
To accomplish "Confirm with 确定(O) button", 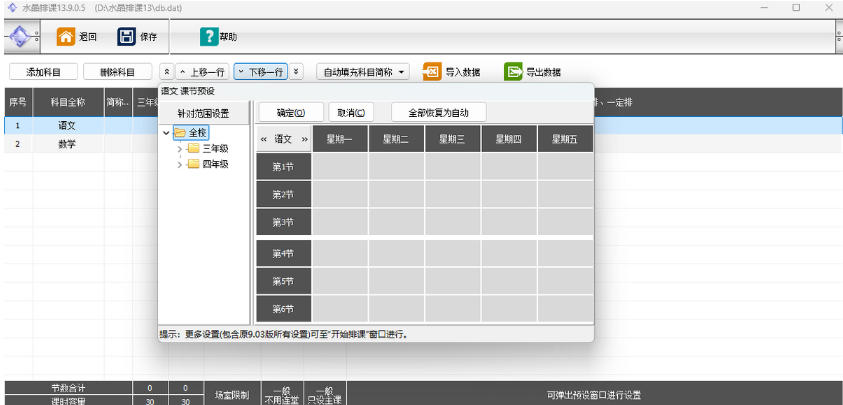I will coord(291,112).
